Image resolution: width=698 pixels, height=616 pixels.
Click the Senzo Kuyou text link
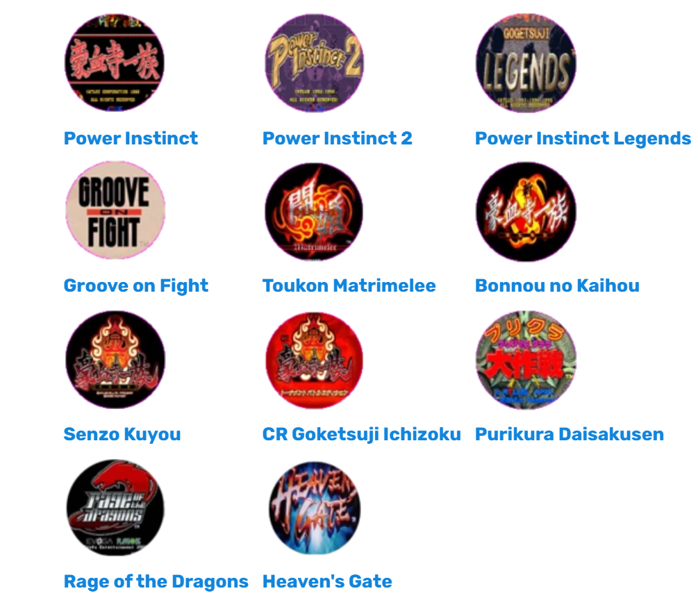(122, 435)
